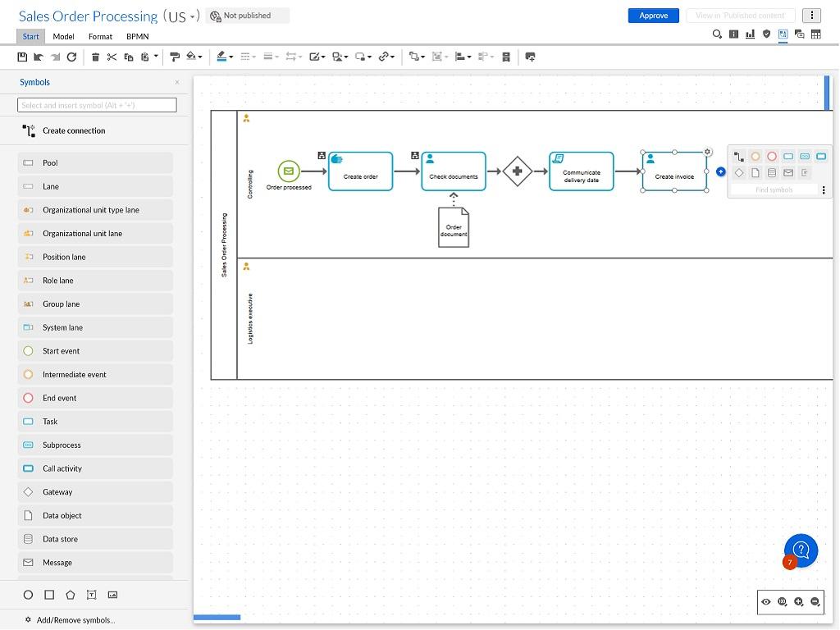840x630 pixels.
Task: Toggle the Properties info panel icon
Action: pos(733,34)
